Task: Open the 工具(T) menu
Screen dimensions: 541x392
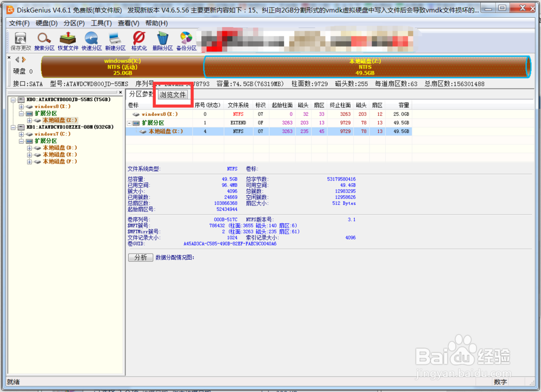Action: 101,23
